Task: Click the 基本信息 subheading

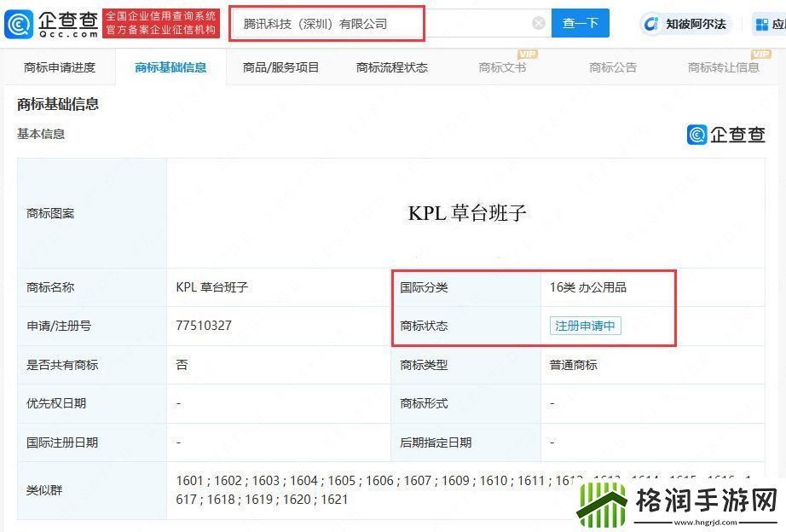Action: point(41,134)
